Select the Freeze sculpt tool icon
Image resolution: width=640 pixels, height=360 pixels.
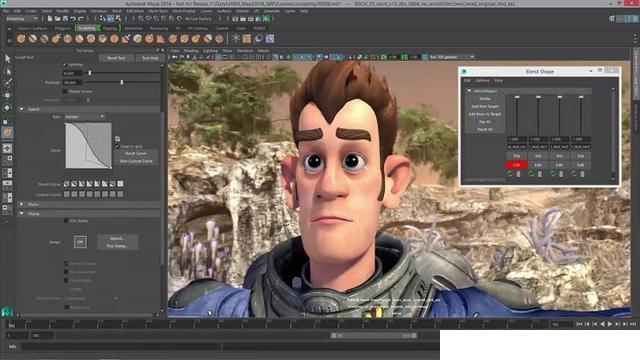[219, 39]
